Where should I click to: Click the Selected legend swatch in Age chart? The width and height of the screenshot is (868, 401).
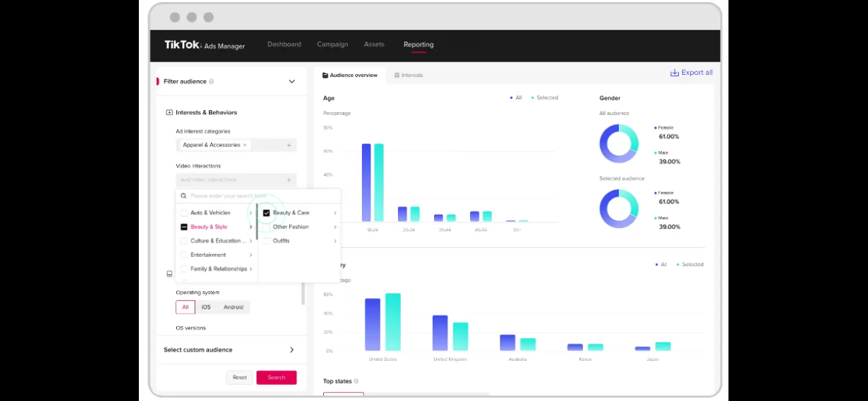pyautogui.click(x=533, y=98)
